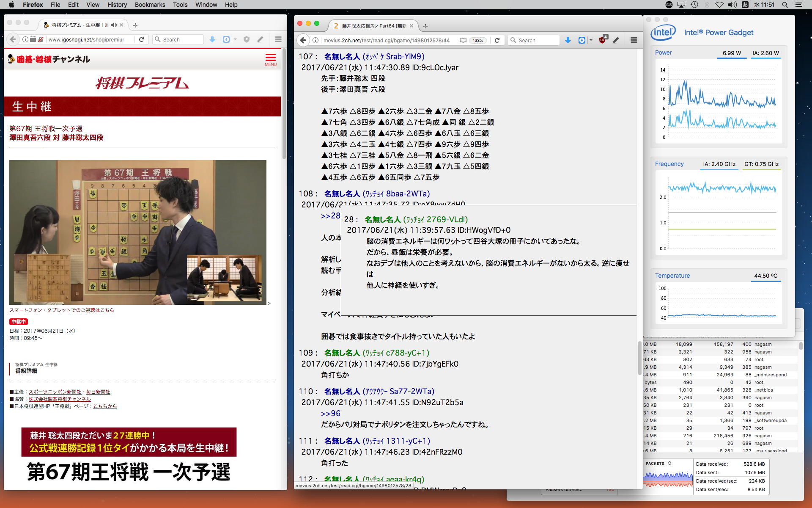This screenshot has width=812, height=508.
Task: Open the PACKETS selector dropdown
Action: point(658,464)
